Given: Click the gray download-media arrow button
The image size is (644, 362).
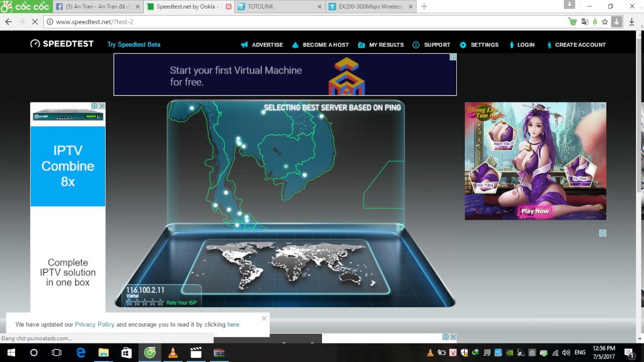Looking at the screenshot, I should click(x=617, y=22).
